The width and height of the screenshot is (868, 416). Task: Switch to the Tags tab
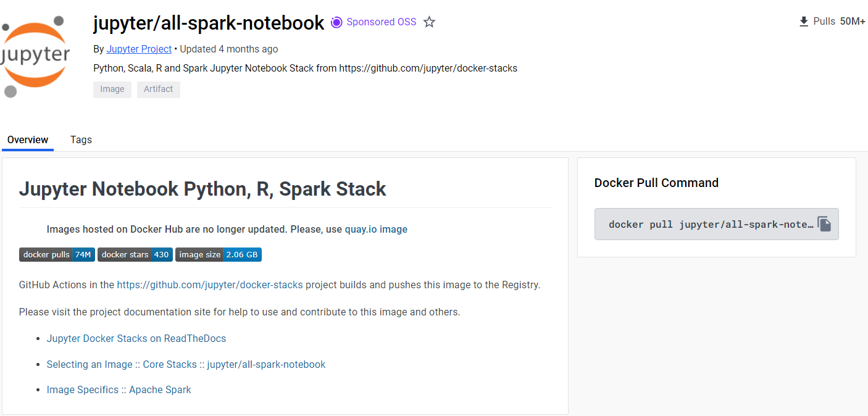81,139
